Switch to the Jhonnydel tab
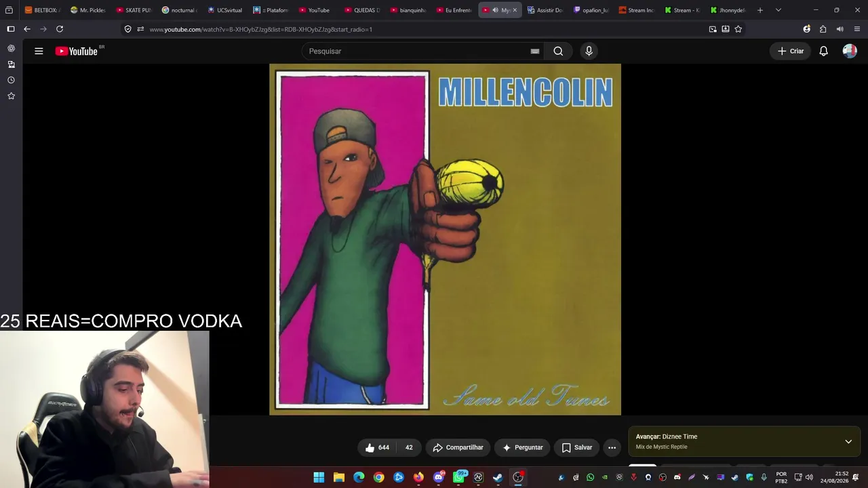Screen dimensions: 868x488 (x=728, y=10)
